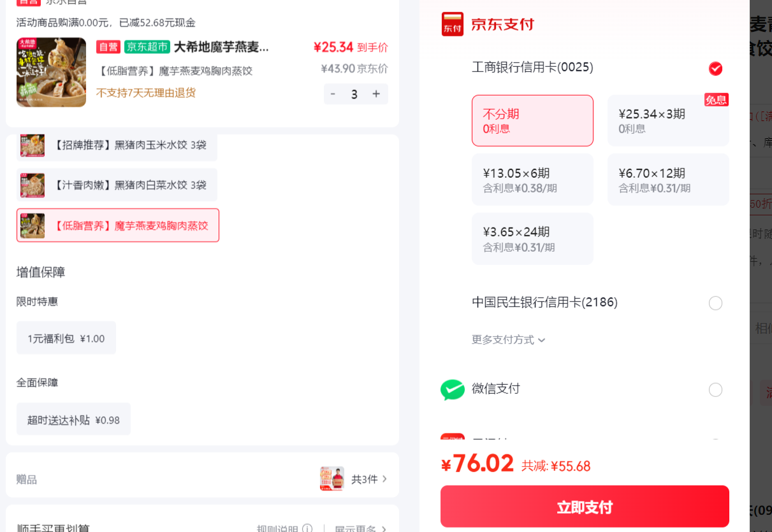Open the gift item thumbnail image
The height and width of the screenshot is (532, 772).
(x=331, y=478)
